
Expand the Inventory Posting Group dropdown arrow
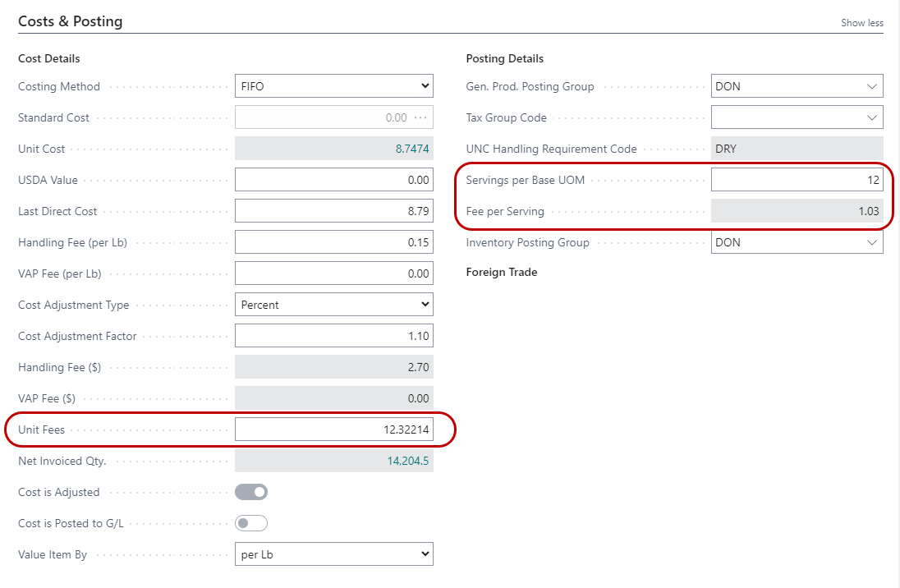pyautogui.click(x=871, y=242)
